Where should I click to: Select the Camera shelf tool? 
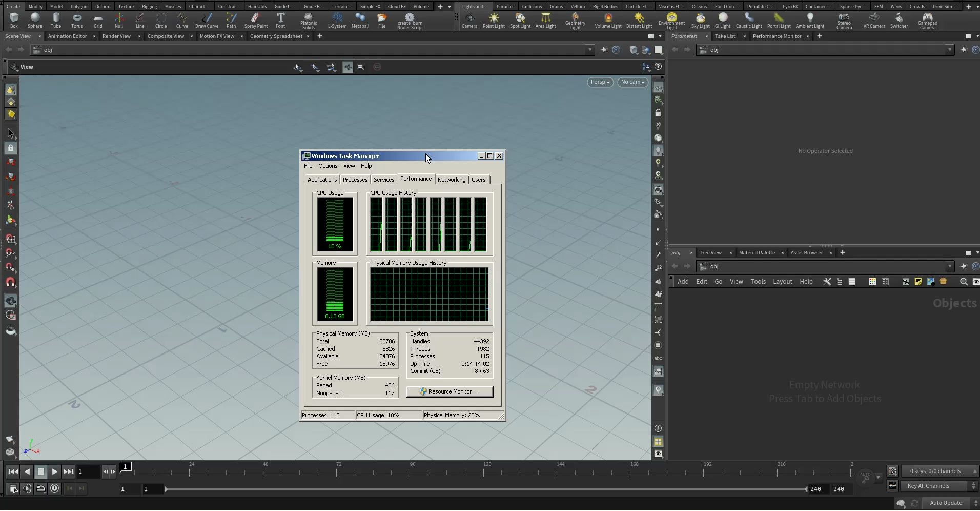(469, 21)
